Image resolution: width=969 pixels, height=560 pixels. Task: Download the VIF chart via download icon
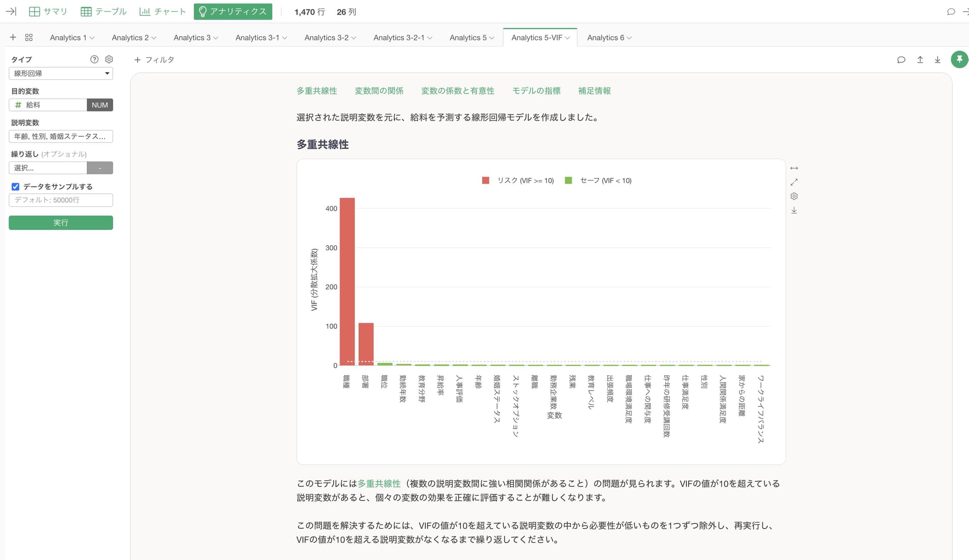click(794, 210)
